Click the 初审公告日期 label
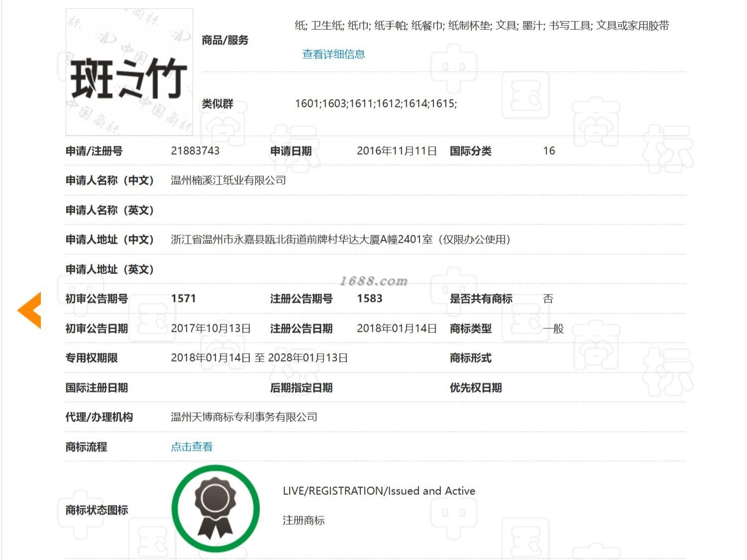 click(97, 328)
